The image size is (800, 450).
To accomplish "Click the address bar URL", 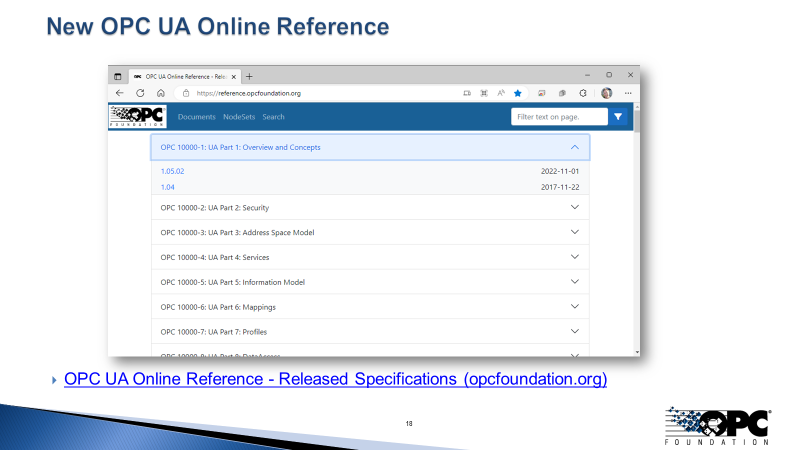I will tap(248, 93).
